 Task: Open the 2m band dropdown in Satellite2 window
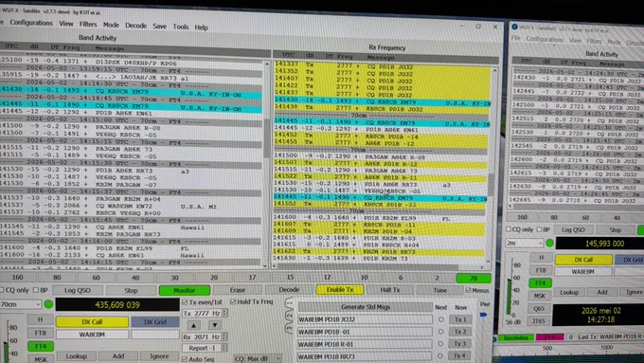pyautogui.click(x=524, y=243)
